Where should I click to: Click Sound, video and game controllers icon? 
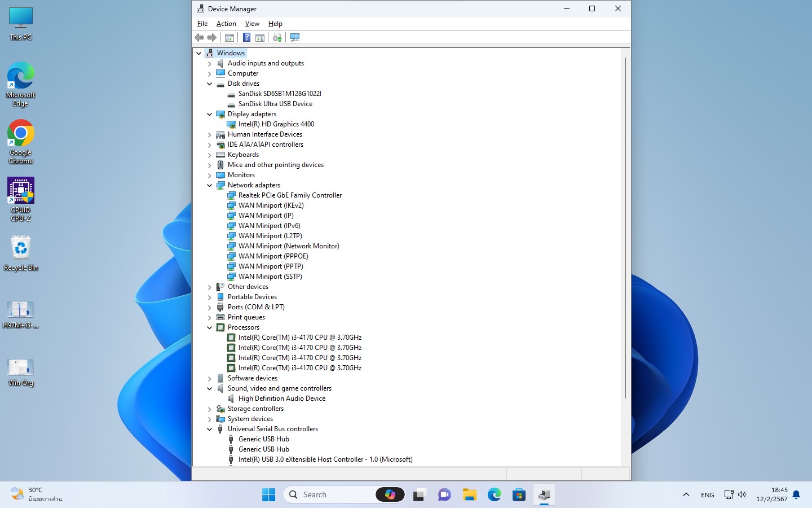point(220,388)
